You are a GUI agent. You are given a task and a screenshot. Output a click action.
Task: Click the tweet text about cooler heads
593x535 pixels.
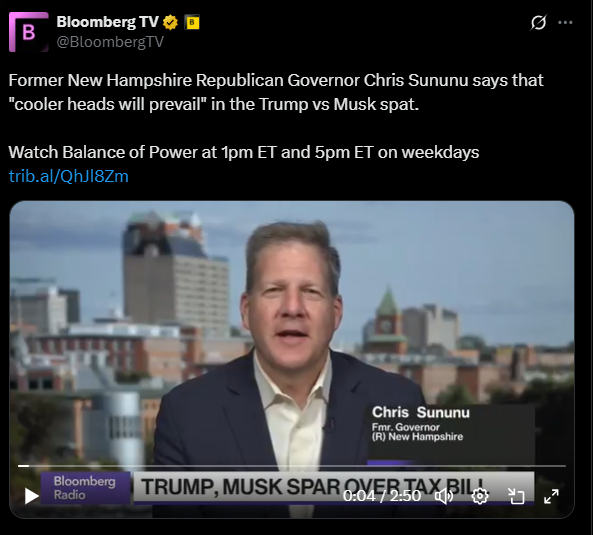(276, 92)
